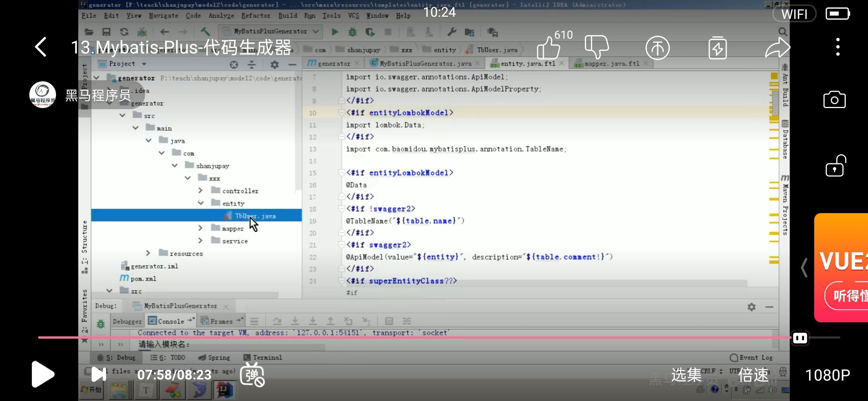Collapse the xxx package folder

188,178
